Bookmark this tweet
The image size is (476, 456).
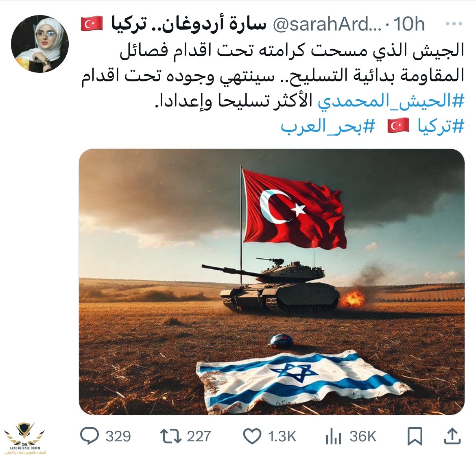tap(415, 436)
